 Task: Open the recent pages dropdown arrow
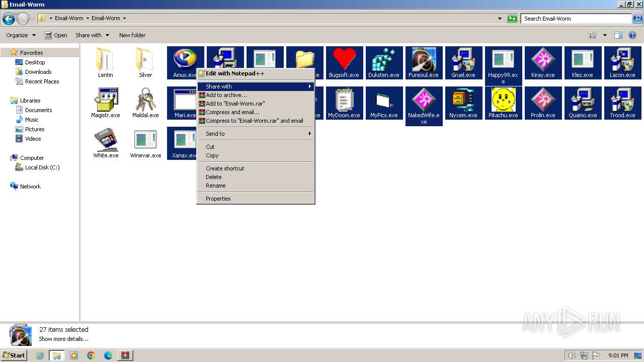pyautogui.click(x=33, y=19)
